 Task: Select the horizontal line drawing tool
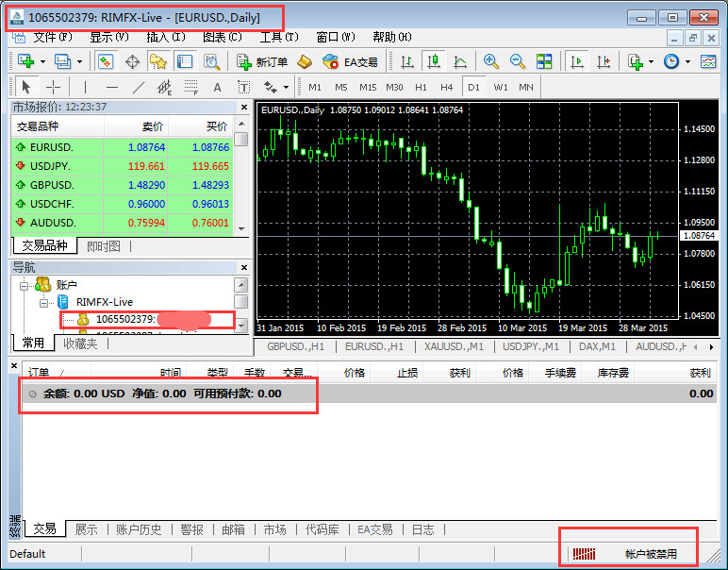[x=112, y=87]
